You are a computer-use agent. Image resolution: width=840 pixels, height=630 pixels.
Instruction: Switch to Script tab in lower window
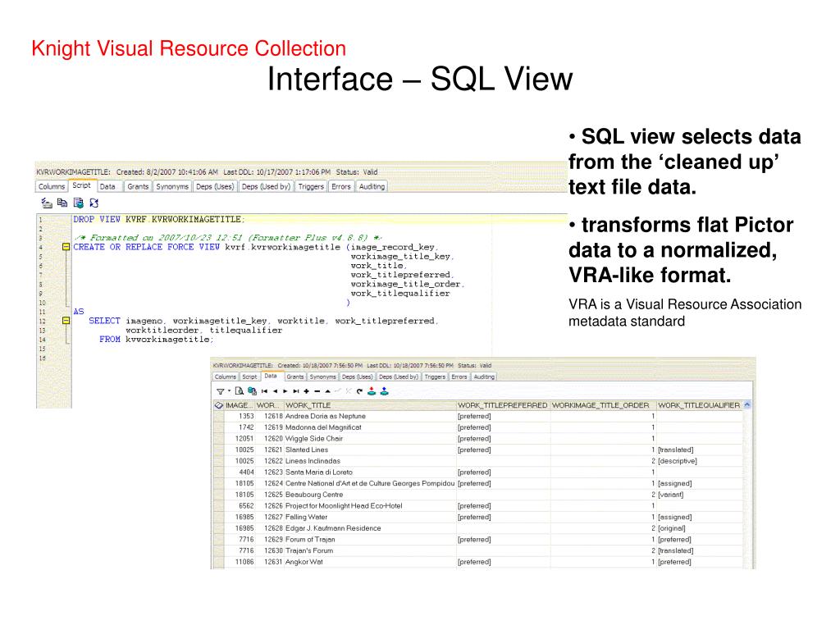(x=249, y=377)
